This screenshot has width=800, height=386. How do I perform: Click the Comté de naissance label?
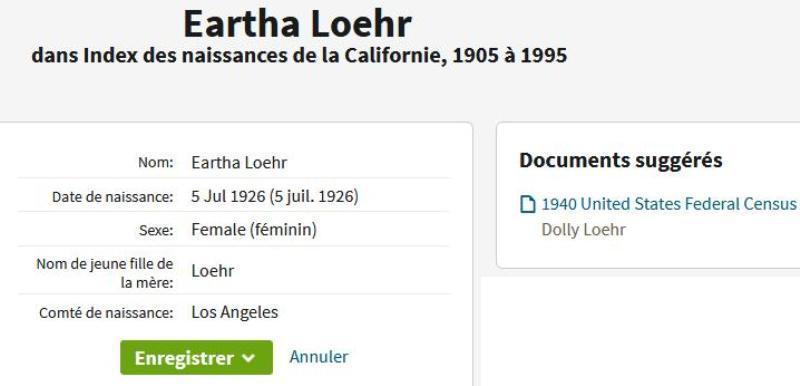click(x=107, y=313)
